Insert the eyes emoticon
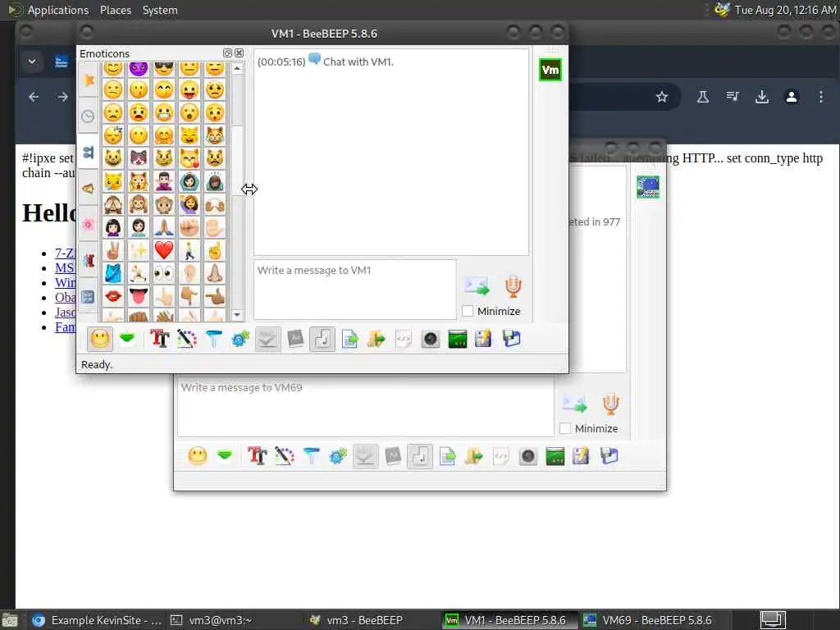Screen dimensions: 840x630 click(x=164, y=273)
